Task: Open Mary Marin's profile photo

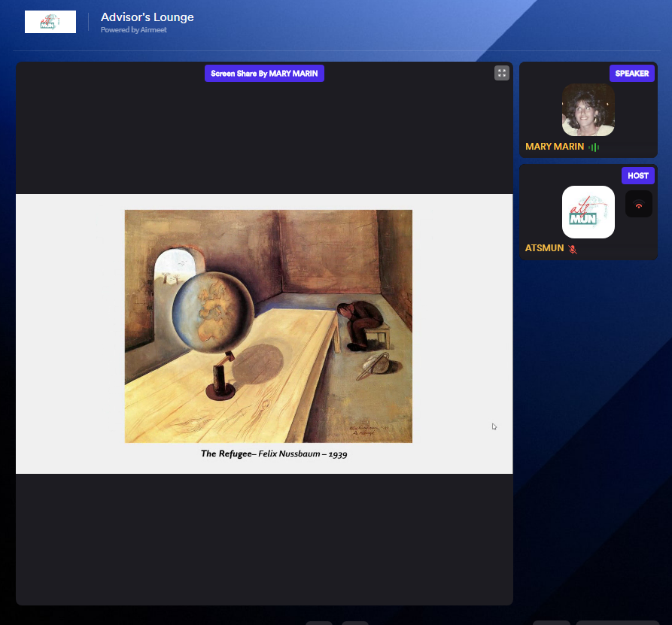Action: [x=588, y=110]
